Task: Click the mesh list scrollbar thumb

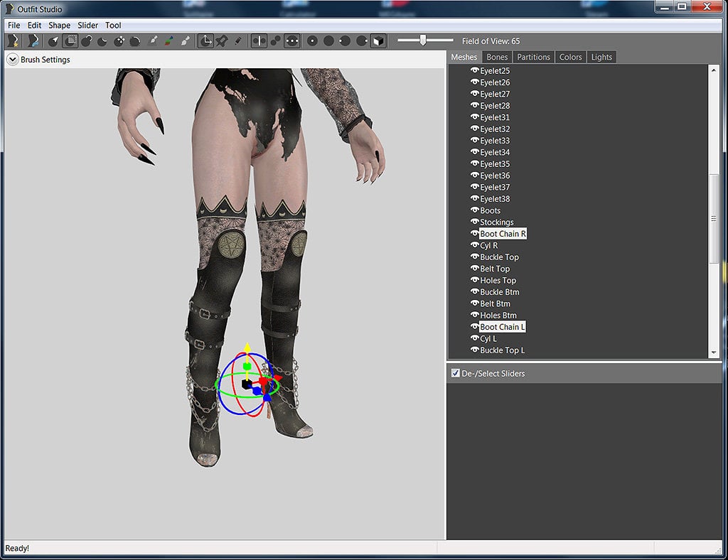Action: [714, 218]
